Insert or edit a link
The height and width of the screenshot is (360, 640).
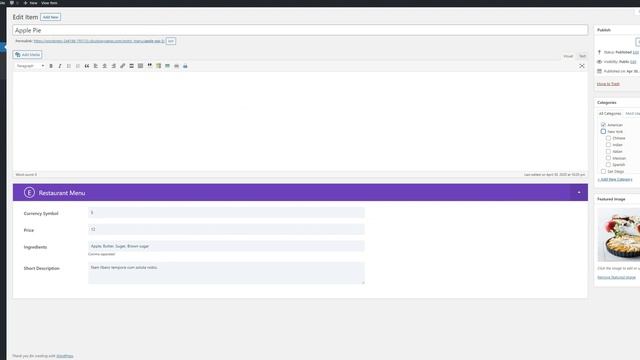122,66
